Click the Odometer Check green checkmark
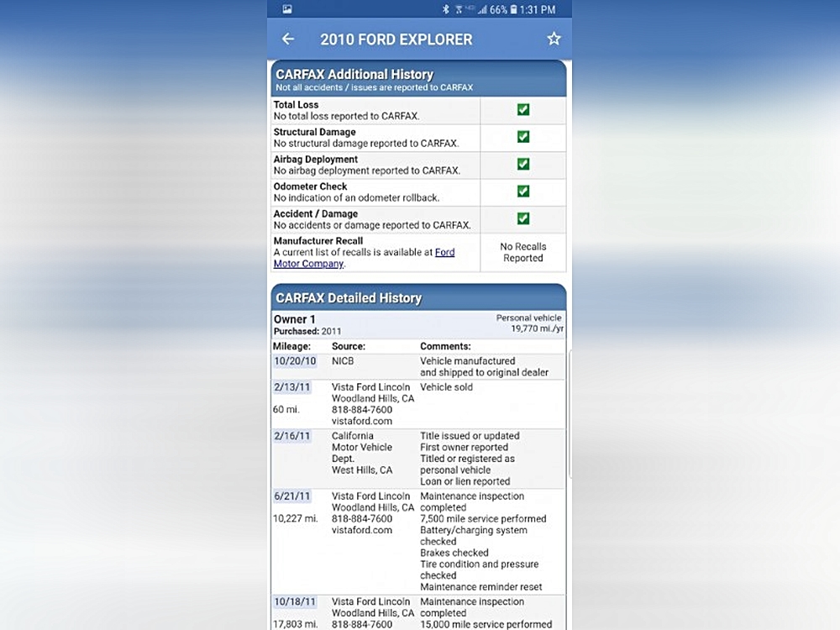840x630 pixels. [x=522, y=192]
